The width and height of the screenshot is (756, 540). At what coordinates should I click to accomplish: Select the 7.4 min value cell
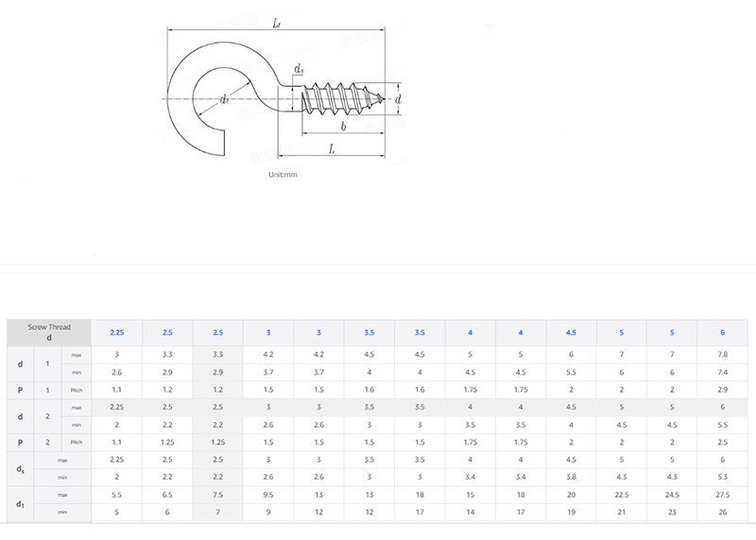point(722,372)
